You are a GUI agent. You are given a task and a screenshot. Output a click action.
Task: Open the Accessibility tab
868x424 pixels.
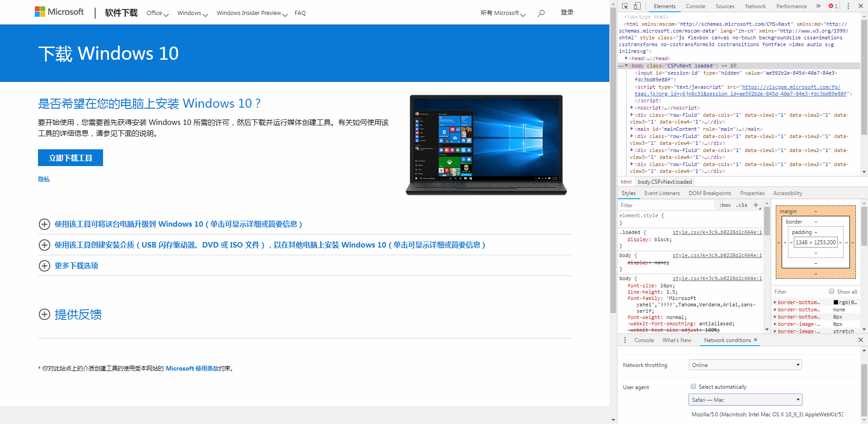(788, 193)
